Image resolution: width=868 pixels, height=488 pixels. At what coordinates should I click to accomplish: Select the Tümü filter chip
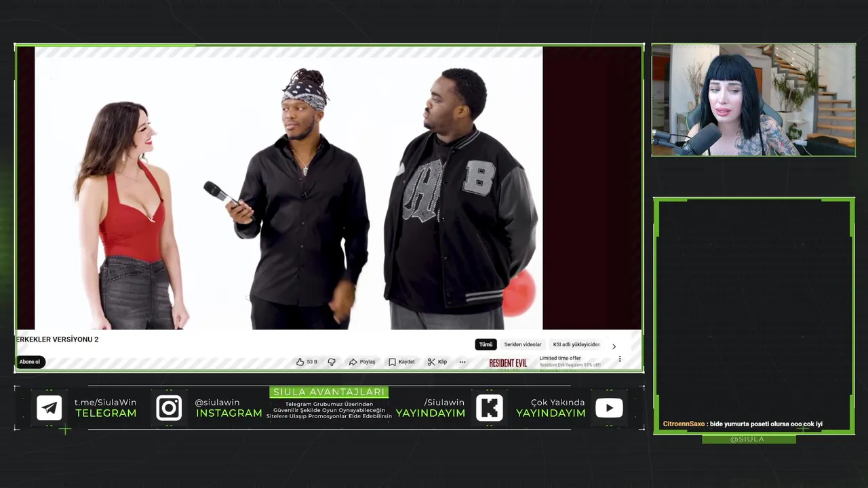(486, 344)
